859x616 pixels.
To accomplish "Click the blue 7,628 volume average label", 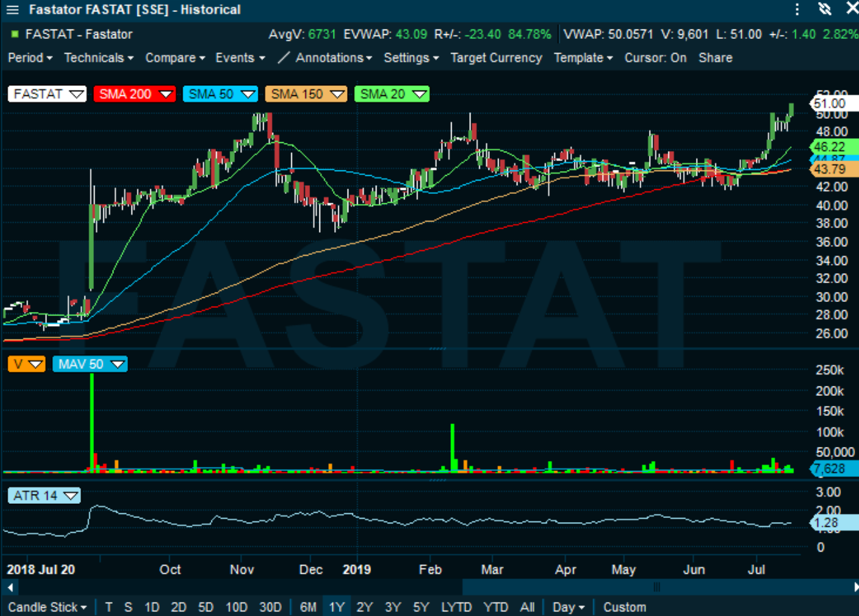I will pyautogui.click(x=833, y=468).
